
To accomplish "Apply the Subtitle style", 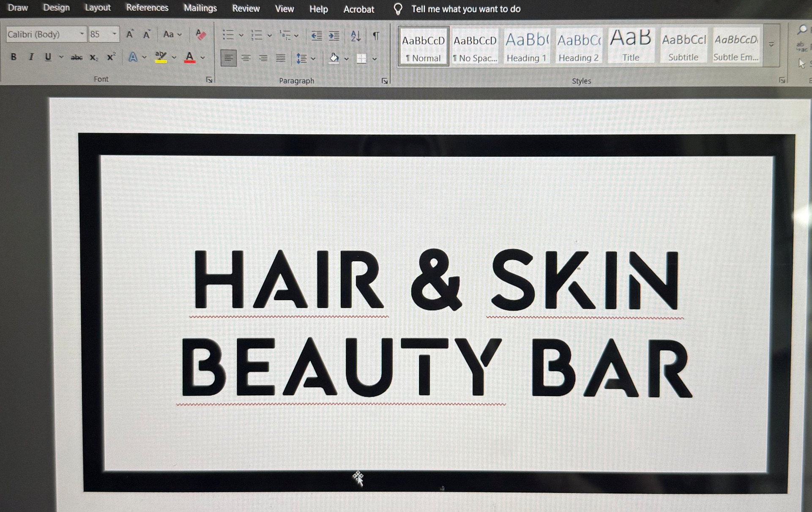I will pos(684,45).
